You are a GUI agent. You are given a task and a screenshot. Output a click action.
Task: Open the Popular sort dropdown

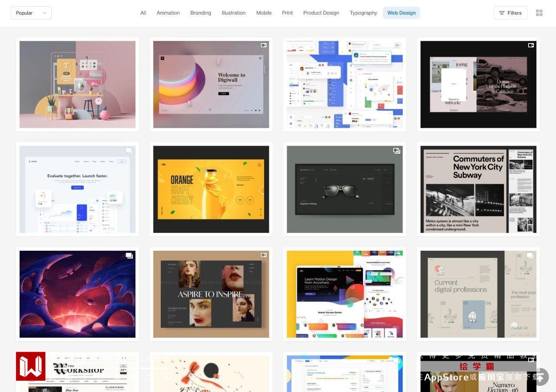[x=31, y=13]
